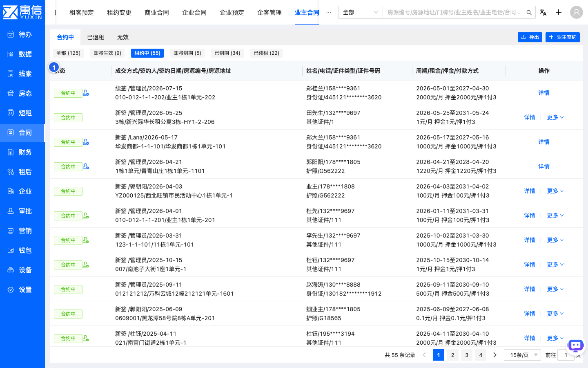Expand 更多 in the 西北旺镇市民活动中心 row
The height and width of the screenshot is (368, 588).
click(x=555, y=191)
